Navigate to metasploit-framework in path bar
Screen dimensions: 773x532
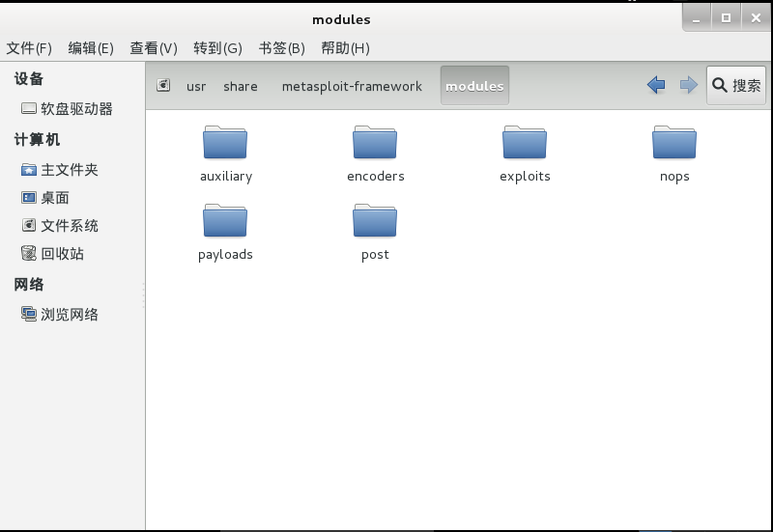point(352,86)
